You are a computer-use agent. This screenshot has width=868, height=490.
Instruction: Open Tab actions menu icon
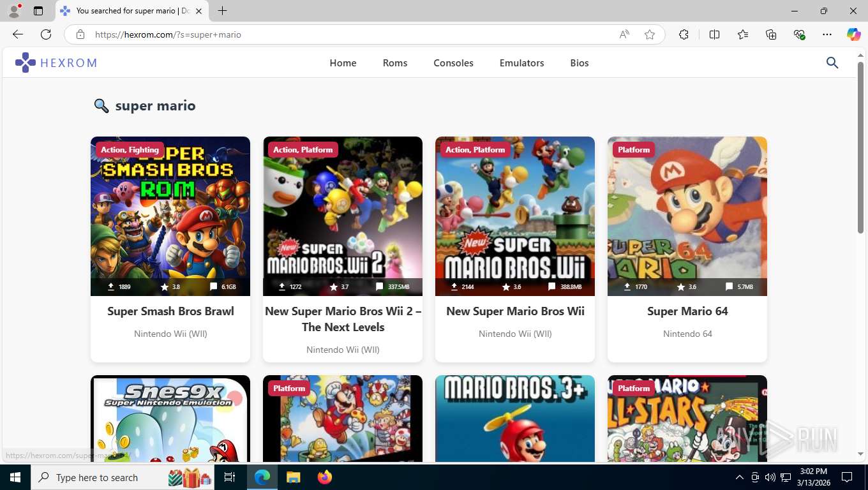pos(38,11)
